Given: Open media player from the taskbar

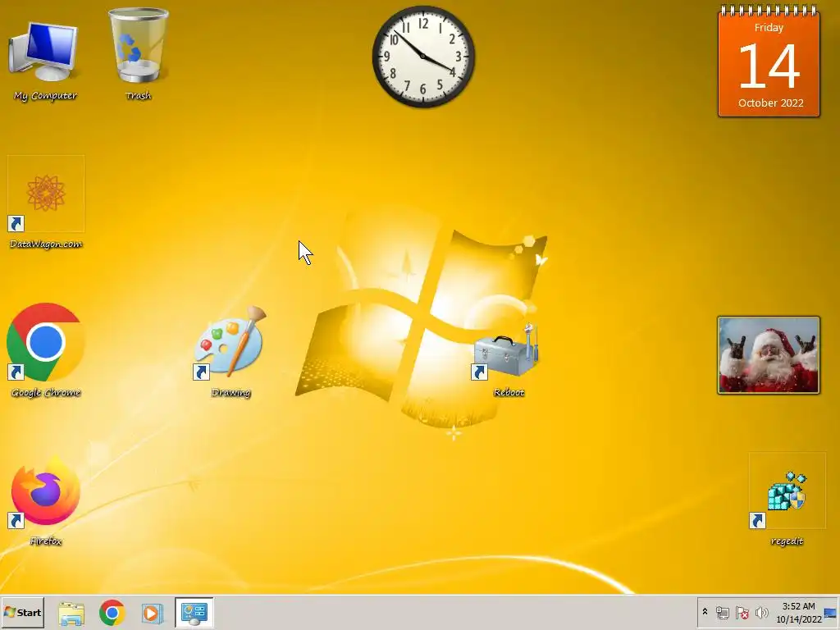Looking at the screenshot, I should (152, 613).
